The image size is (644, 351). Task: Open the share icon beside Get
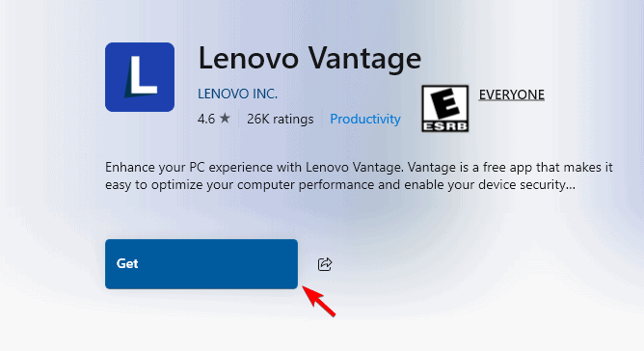tap(325, 264)
